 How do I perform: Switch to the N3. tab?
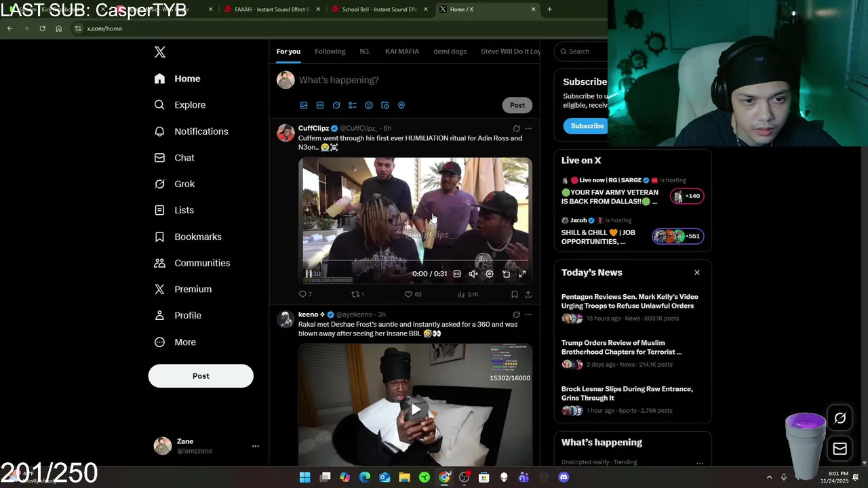pyautogui.click(x=365, y=52)
